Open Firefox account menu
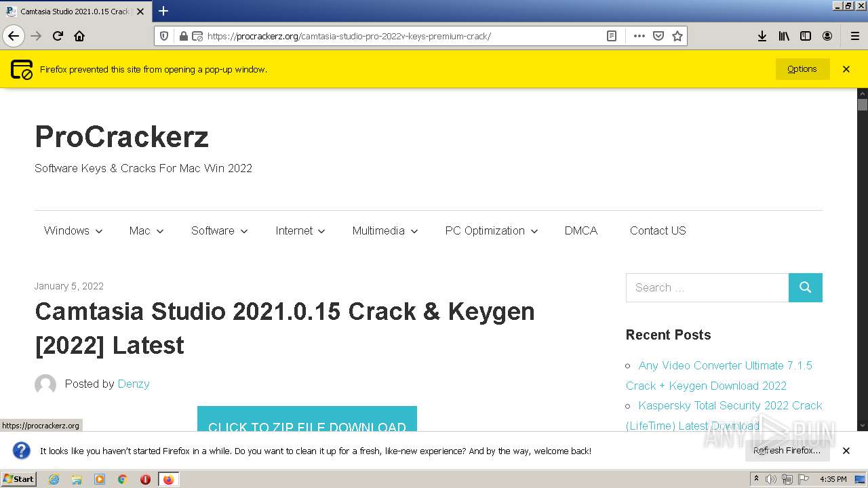Viewport: 868px width, 488px height. [x=827, y=36]
